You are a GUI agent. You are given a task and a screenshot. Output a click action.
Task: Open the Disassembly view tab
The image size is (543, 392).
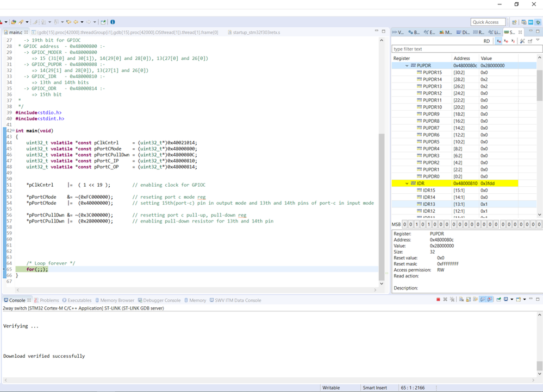click(x=463, y=32)
